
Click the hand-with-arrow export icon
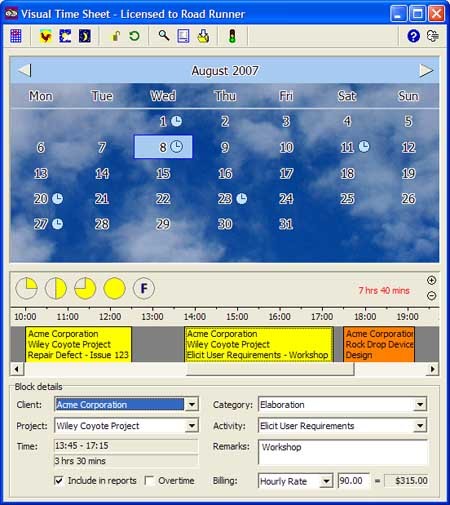[x=203, y=36]
